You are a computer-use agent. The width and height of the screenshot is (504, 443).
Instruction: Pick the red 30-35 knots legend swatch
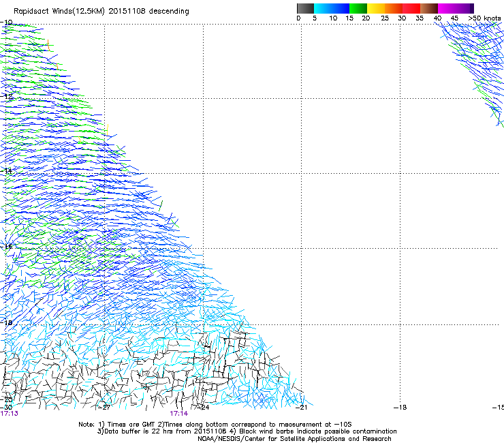click(411, 8)
